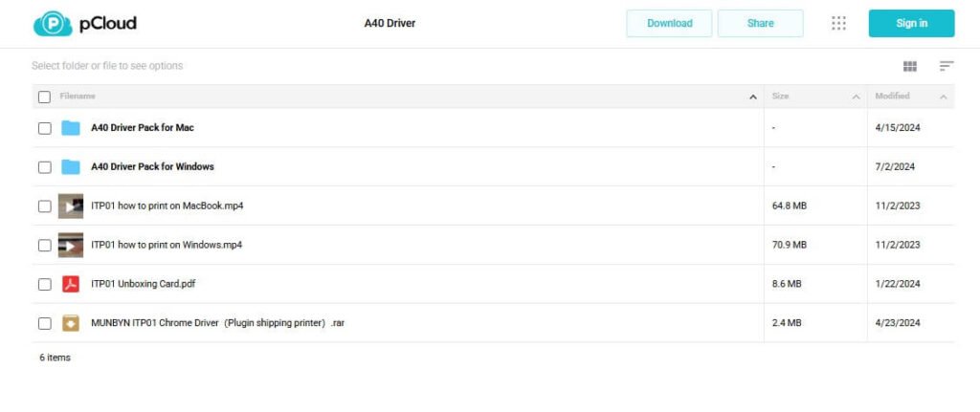The height and width of the screenshot is (412, 980).
Task: Click the 1/22/2024 modified date
Action: tap(898, 284)
